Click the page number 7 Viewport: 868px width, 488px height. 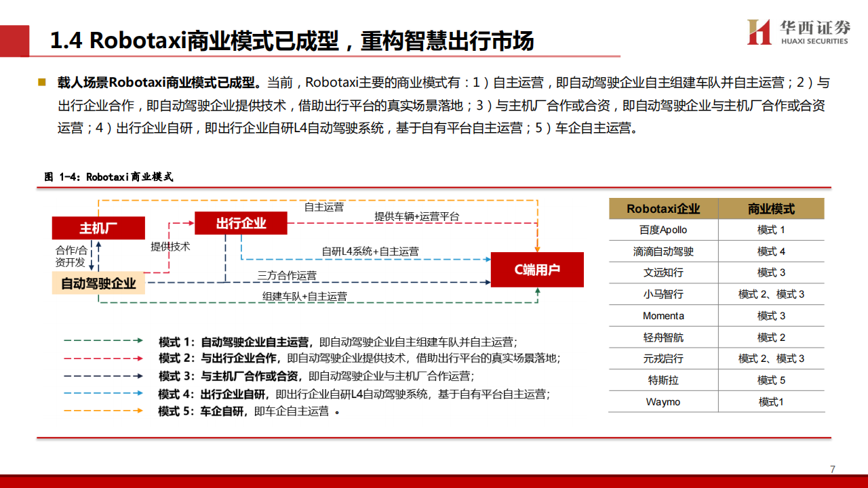833,469
